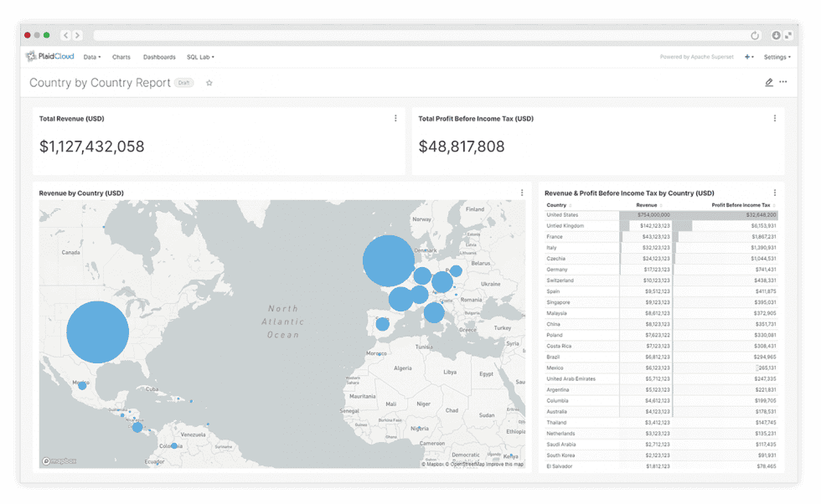Open browser downloads icon
This screenshot has width=821, height=504.
(x=776, y=35)
